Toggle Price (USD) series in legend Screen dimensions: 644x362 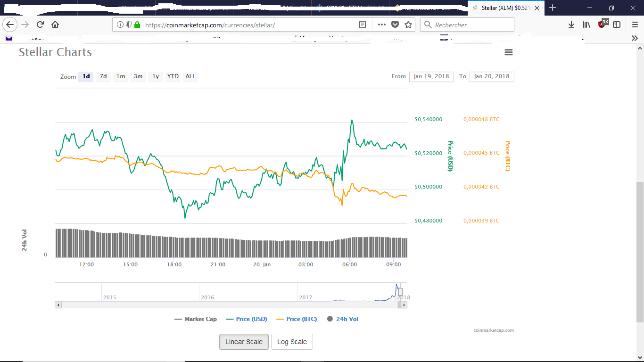click(x=247, y=319)
